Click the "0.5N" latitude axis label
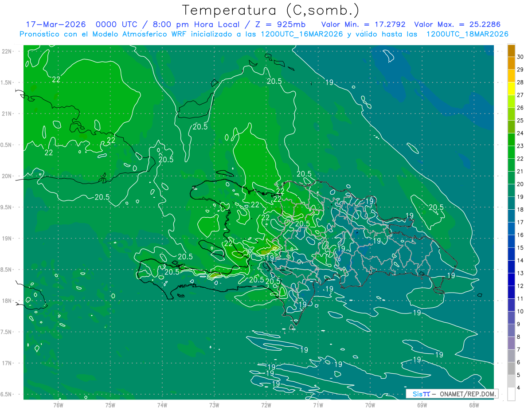 pyautogui.click(x=7, y=145)
